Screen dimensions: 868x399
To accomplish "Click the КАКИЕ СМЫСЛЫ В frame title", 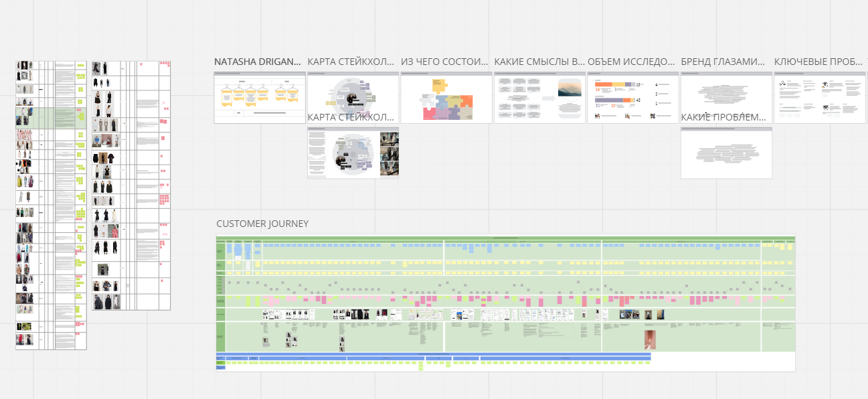I will pos(539,62).
